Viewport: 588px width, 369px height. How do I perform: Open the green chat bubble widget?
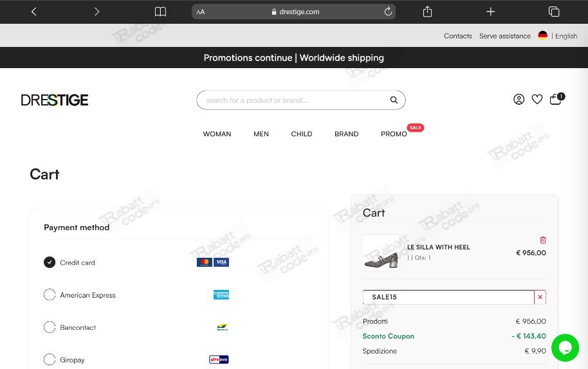pyautogui.click(x=565, y=348)
